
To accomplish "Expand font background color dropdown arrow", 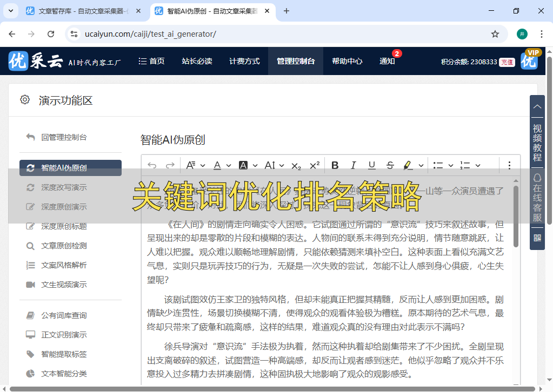I will pos(255,166).
